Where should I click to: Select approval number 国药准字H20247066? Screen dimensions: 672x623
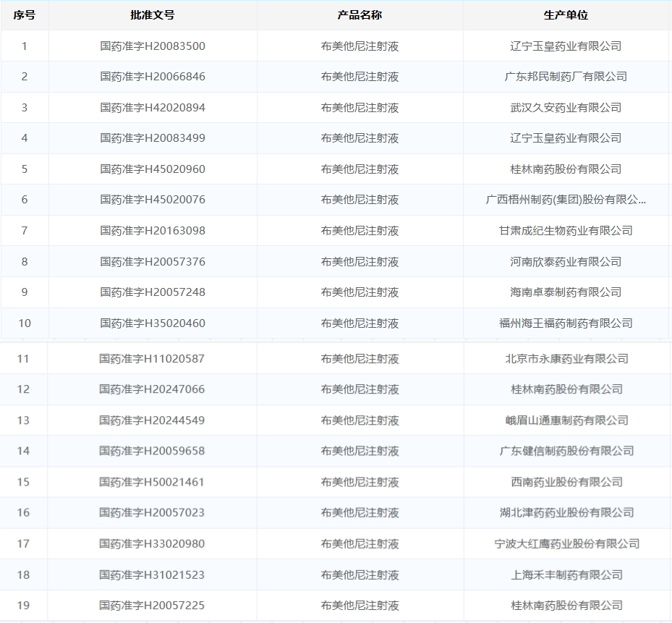click(152, 389)
